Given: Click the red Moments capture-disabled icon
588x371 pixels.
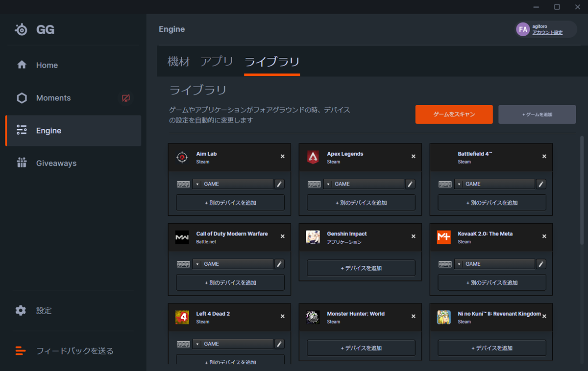Looking at the screenshot, I should tap(126, 98).
